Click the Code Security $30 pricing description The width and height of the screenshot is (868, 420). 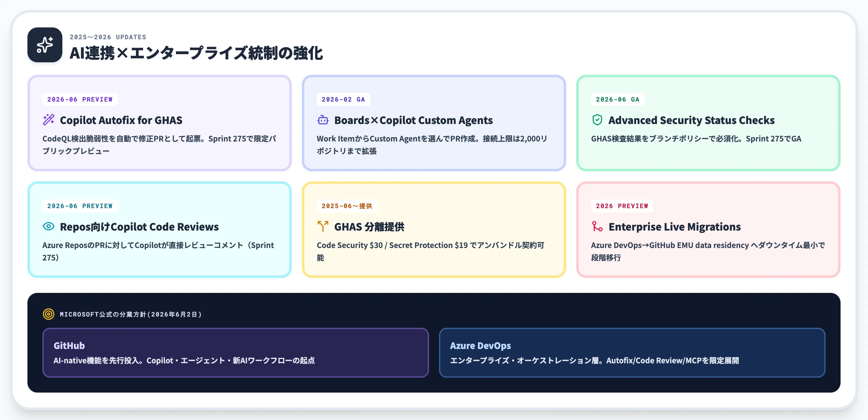click(x=431, y=251)
